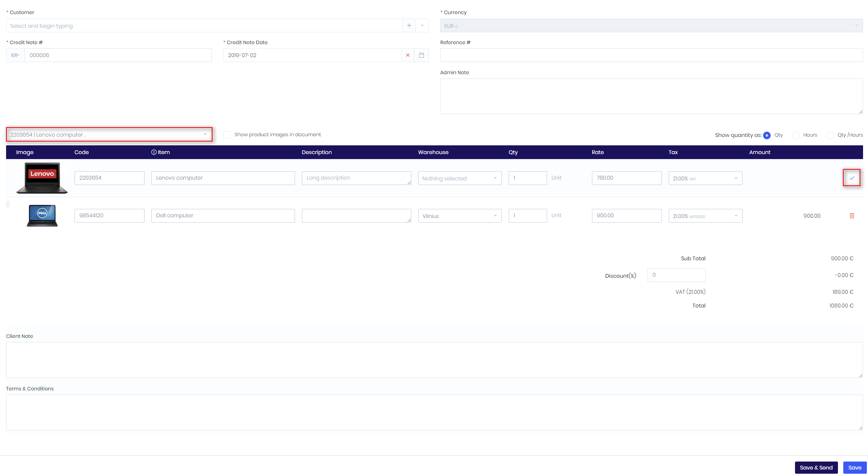This screenshot has width=868, height=476.
Task: Expand tax dropdown on Lenovo row
Action: (705, 178)
